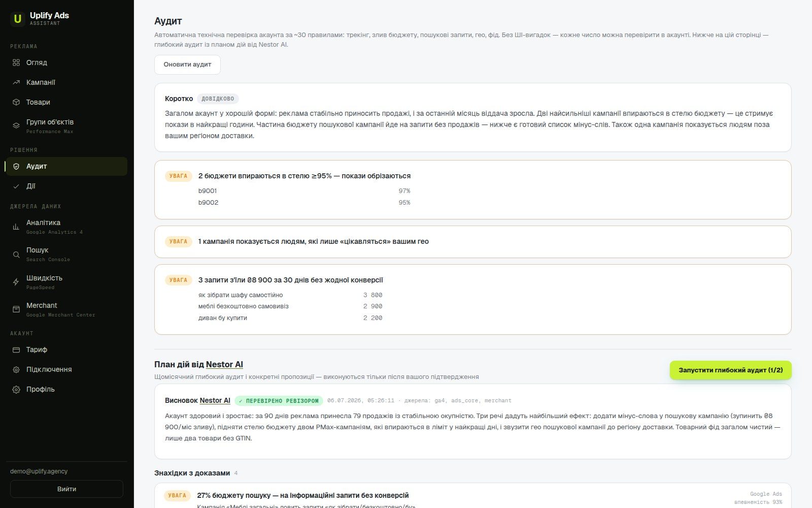Click Оновити аудит button
Viewport: 812px width, 508px height.
[187, 65]
